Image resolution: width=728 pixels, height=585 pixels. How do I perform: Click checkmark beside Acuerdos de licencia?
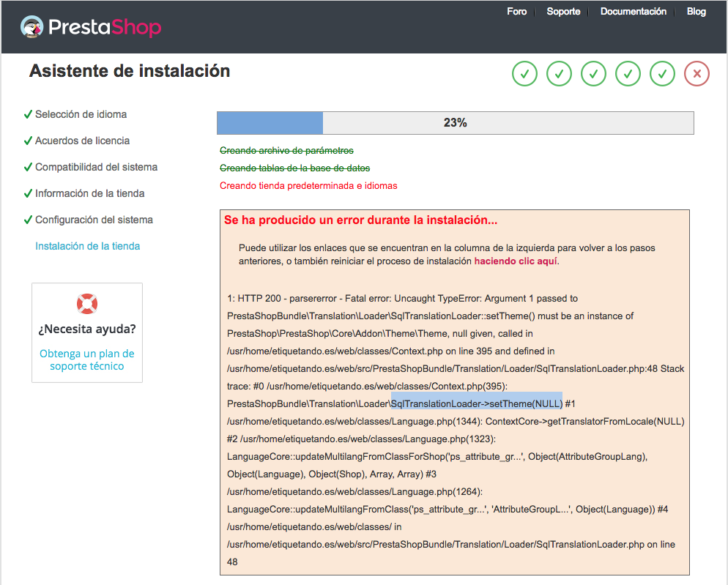pyautogui.click(x=28, y=141)
